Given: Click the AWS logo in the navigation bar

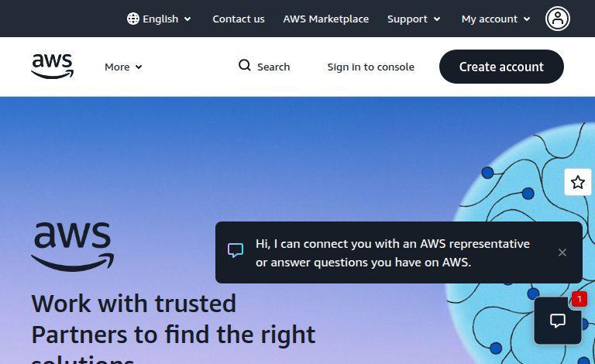Looking at the screenshot, I should pos(53,67).
